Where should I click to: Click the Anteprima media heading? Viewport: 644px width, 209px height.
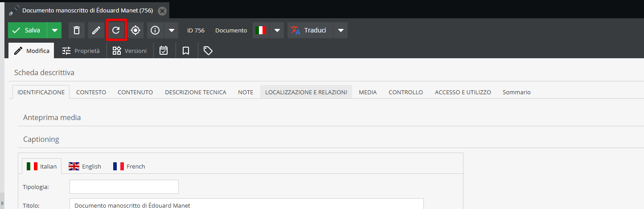(x=52, y=117)
